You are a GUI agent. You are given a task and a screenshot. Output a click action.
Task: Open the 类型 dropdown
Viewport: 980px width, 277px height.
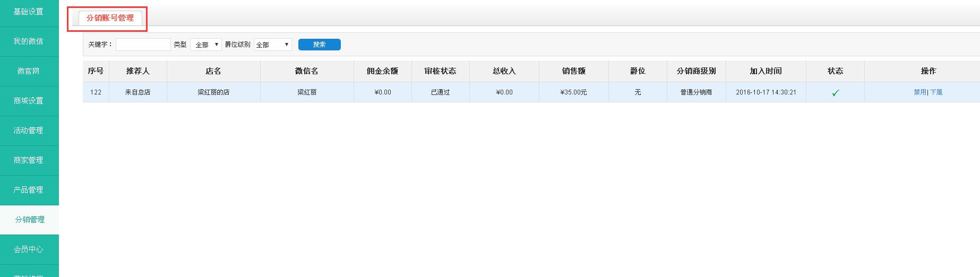pos(205,45)
